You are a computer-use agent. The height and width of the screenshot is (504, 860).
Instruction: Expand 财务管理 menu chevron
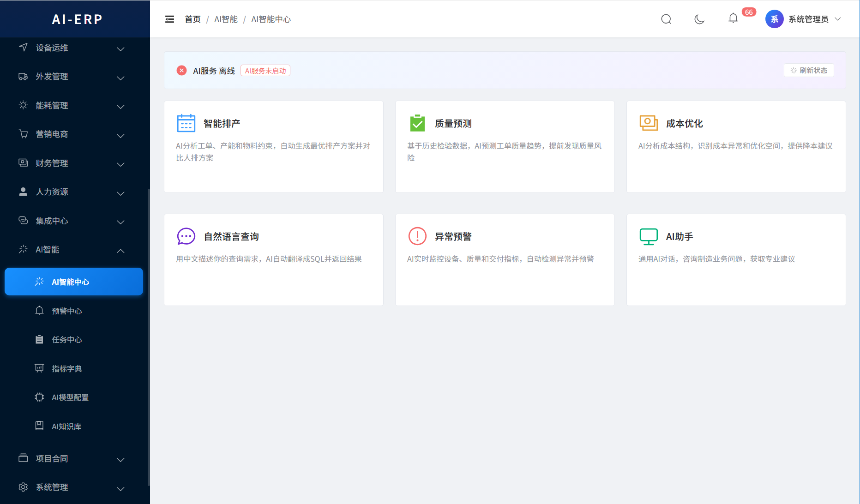pos(120,164)
